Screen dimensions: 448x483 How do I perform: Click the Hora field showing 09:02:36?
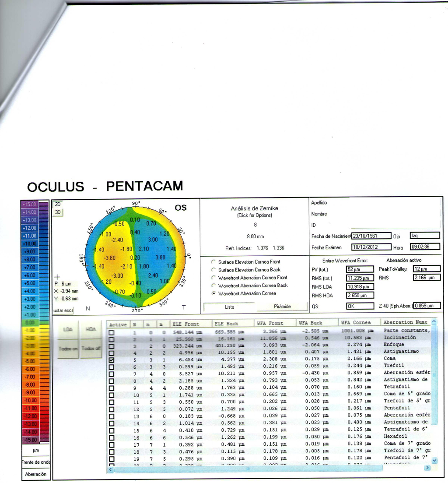tap(425, 247)
